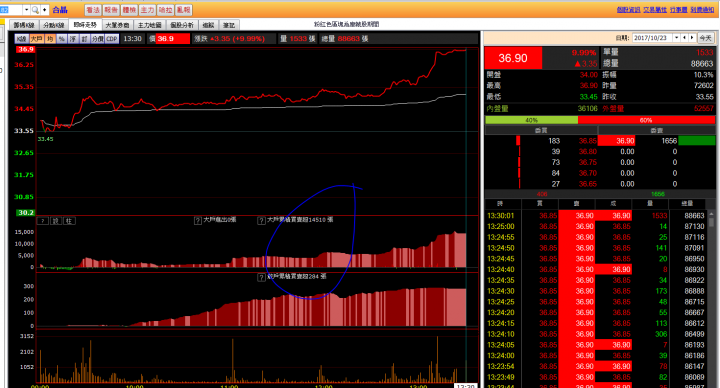Click the ? icon beside 大戶累積買賣超 14510

click(x=261, y=221)
